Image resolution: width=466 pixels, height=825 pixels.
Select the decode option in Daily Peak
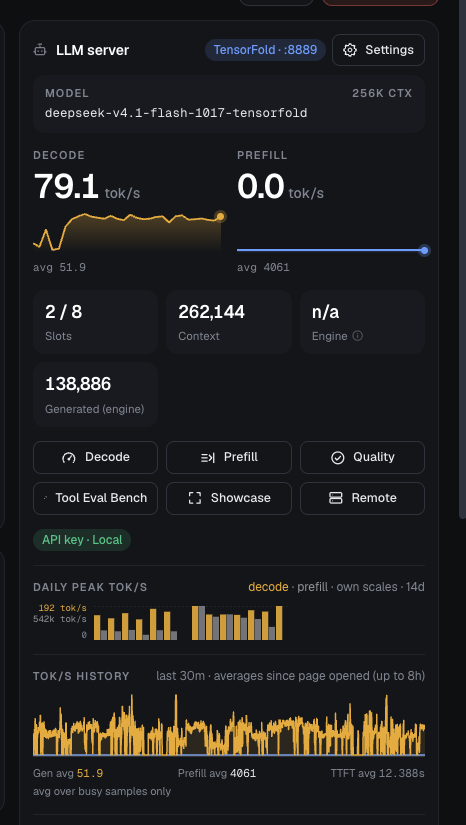click(268, 587)
